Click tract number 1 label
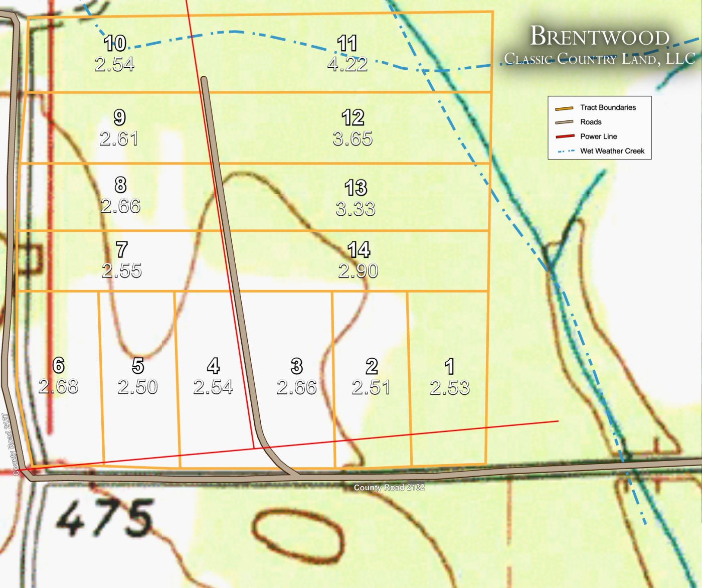The image size is (702, 588). (x=450, y=367)
